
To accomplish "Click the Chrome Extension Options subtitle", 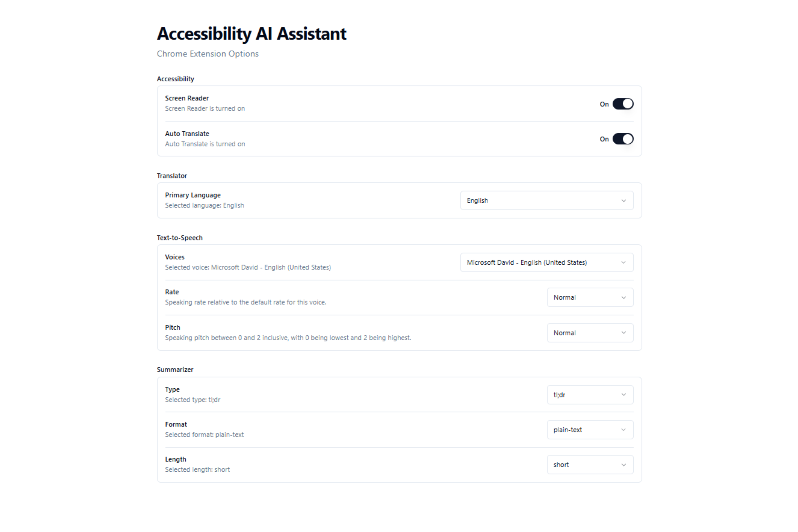I will click(x=208, y=54).
